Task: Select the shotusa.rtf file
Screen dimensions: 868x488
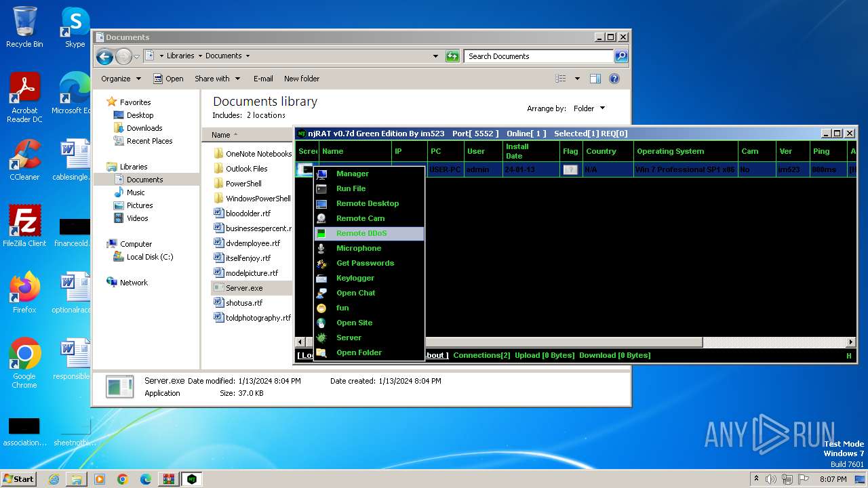Action: pos(244,303)
